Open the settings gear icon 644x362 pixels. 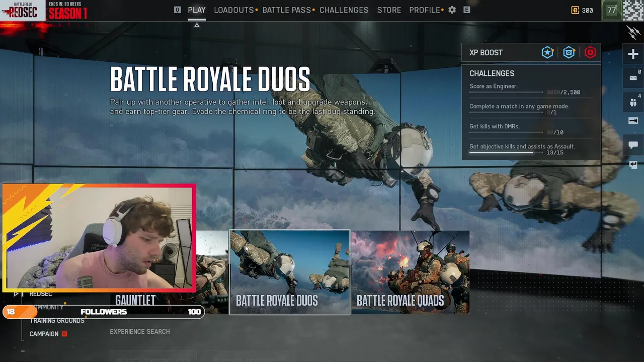pos(452,10)
